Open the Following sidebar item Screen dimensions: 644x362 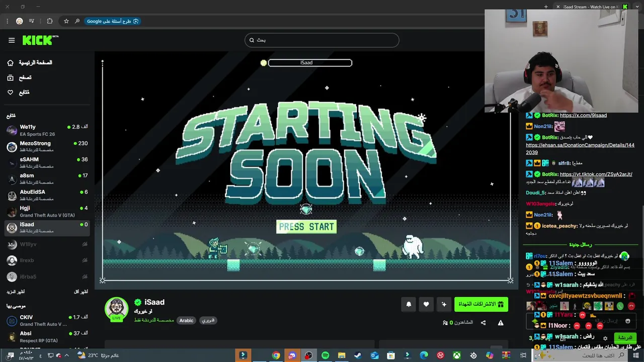click(18, 93)
